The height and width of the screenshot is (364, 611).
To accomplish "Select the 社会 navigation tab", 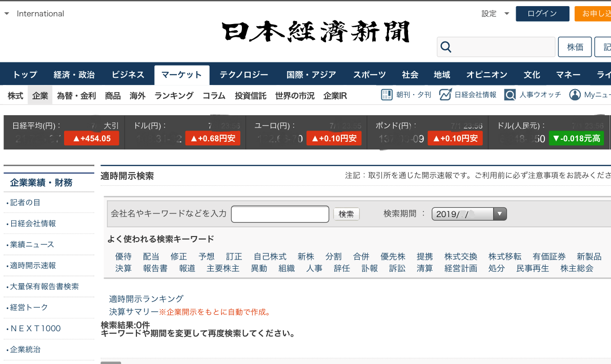I will 410,75.
